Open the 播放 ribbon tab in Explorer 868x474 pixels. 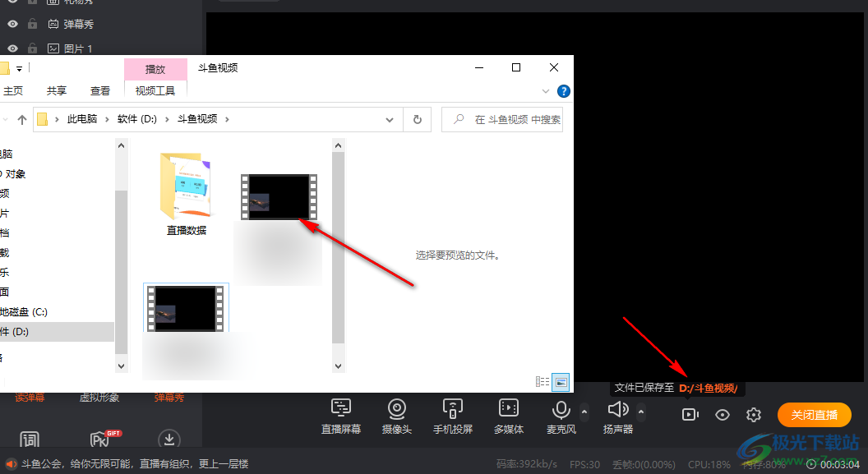(155, 69)
